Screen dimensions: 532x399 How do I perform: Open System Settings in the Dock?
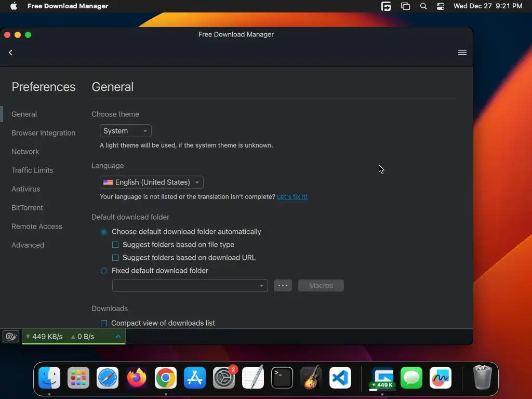point(224,378)
